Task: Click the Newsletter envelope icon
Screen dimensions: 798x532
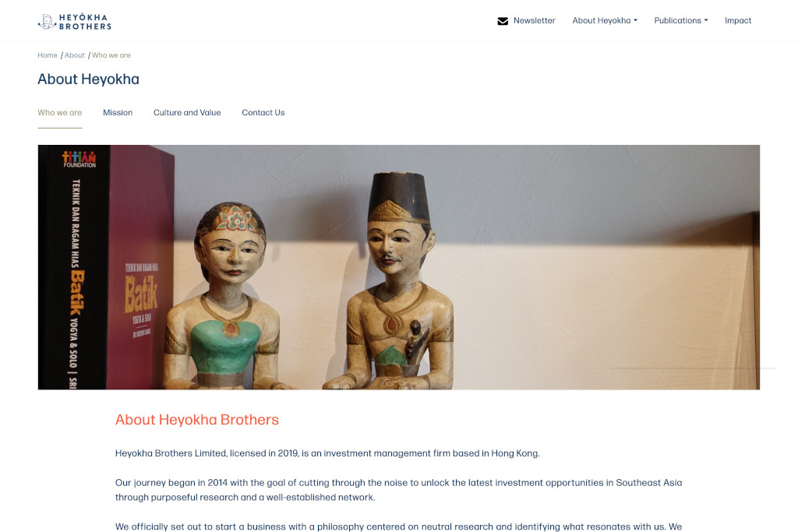Action: coord(503,21)
